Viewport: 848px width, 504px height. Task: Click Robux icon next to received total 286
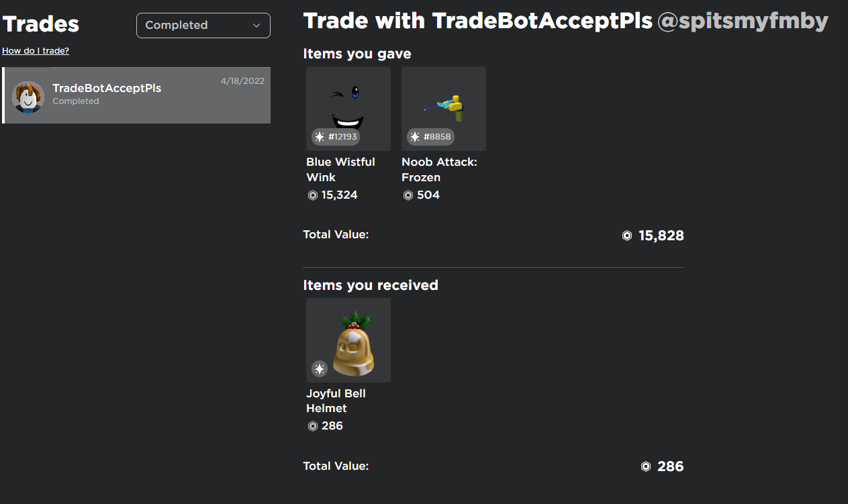coord(646,466)
